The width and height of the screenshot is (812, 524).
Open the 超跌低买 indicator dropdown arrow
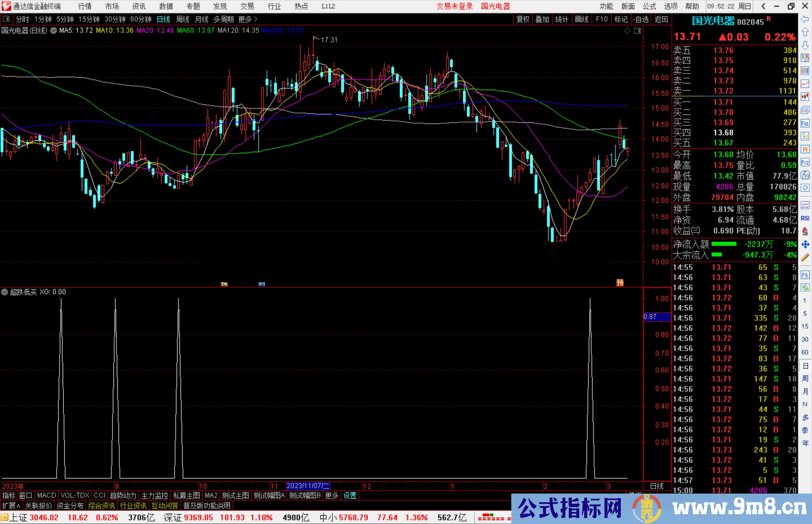5,292
